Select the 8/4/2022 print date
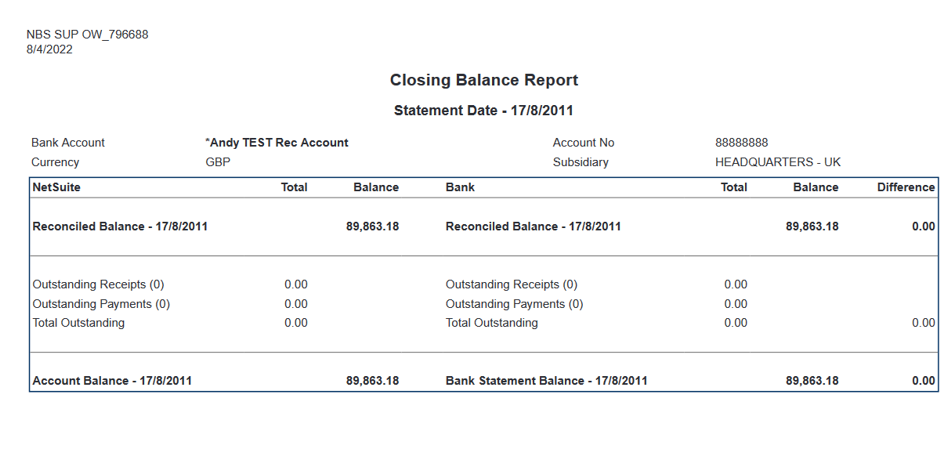 pos(49,49)
